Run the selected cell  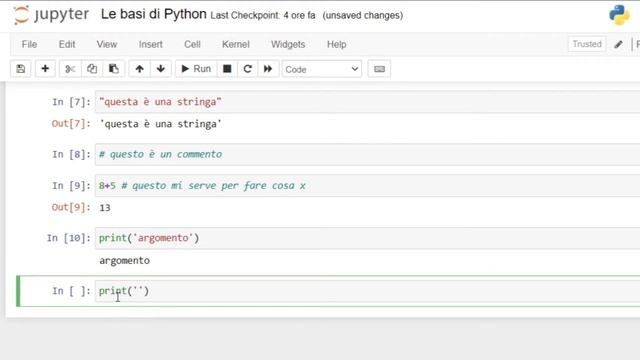196,69
